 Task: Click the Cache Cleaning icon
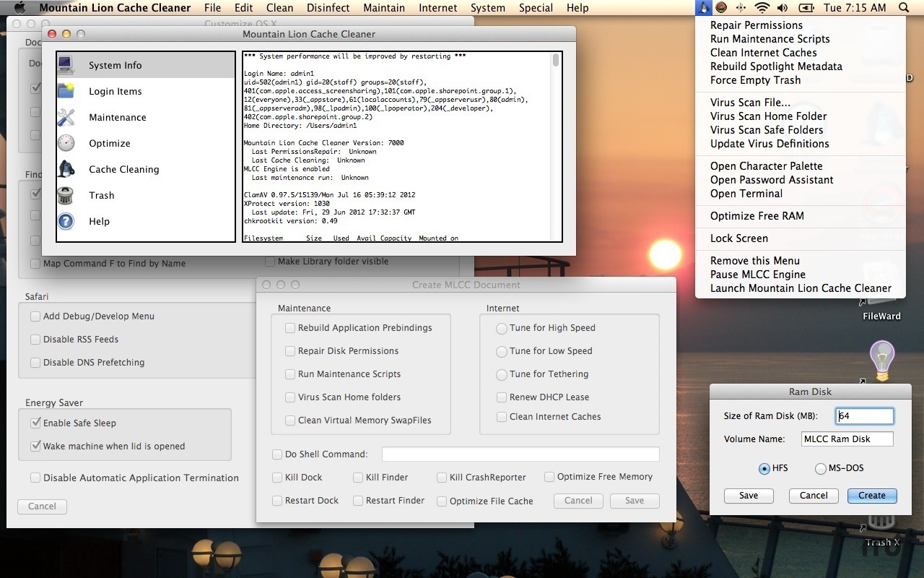66,169
